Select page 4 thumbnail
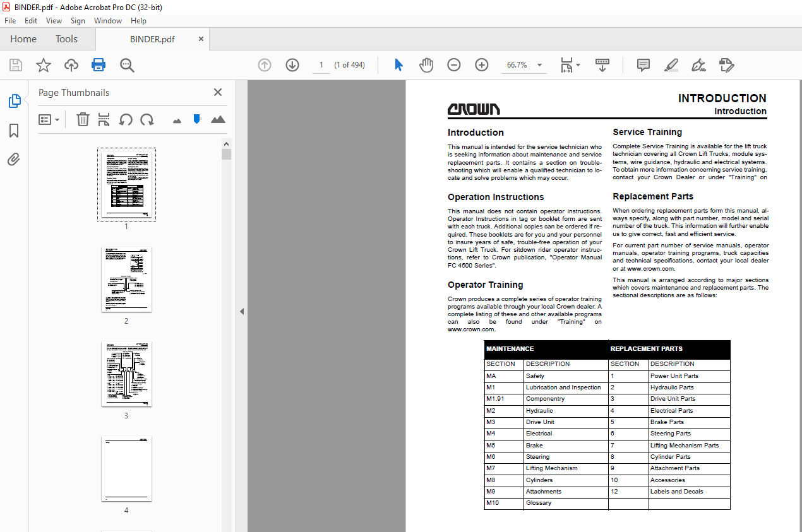This screenshot has width=802, height=532. click(126, 469)
